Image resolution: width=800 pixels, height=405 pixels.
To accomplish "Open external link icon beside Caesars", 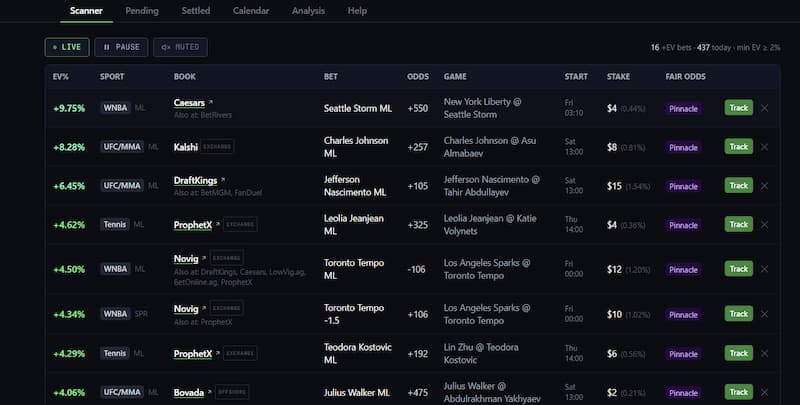I will click(211, 103).
